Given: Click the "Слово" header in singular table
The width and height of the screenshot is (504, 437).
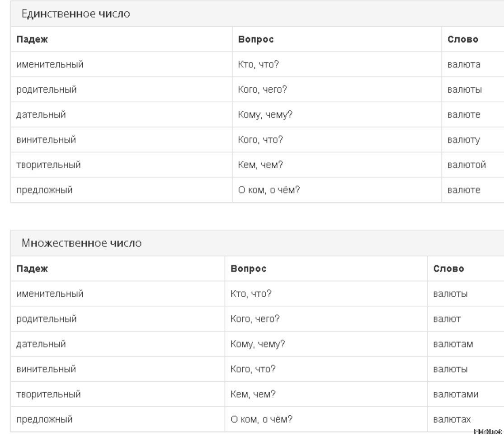Looking at the screenshot, I should tap(463, 39).
